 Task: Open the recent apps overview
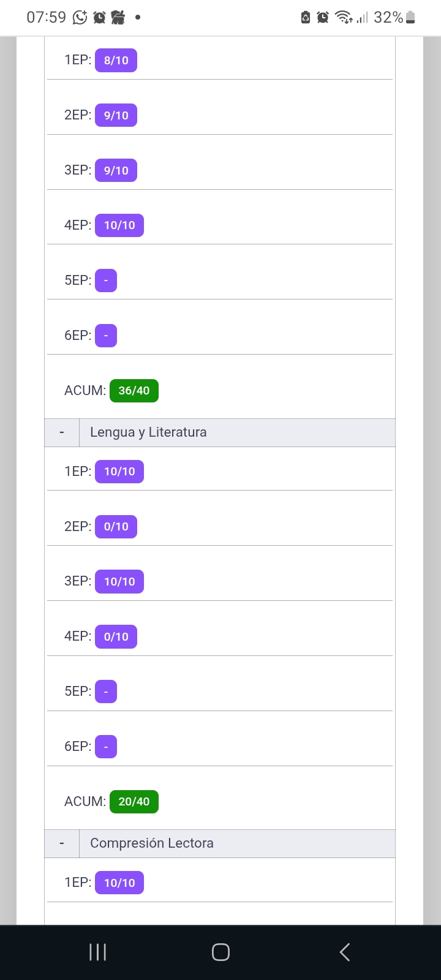click(97, 952)
